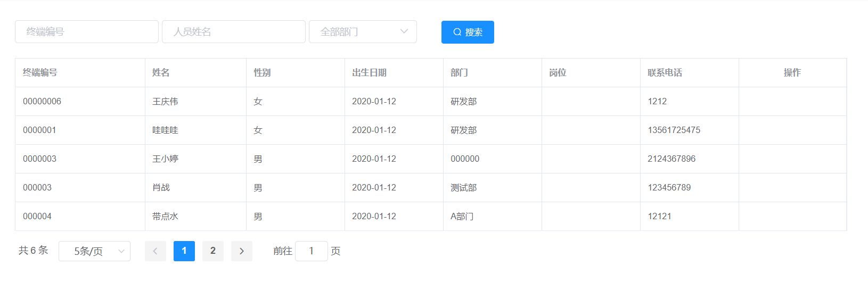Select page 2 in pagination

point(213,251)
